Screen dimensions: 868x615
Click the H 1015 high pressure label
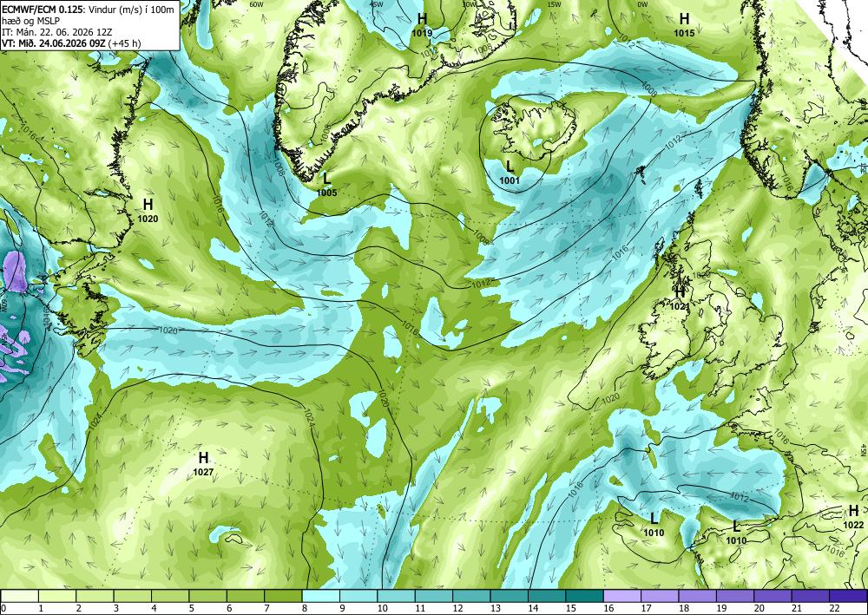[x=684, y=25]
